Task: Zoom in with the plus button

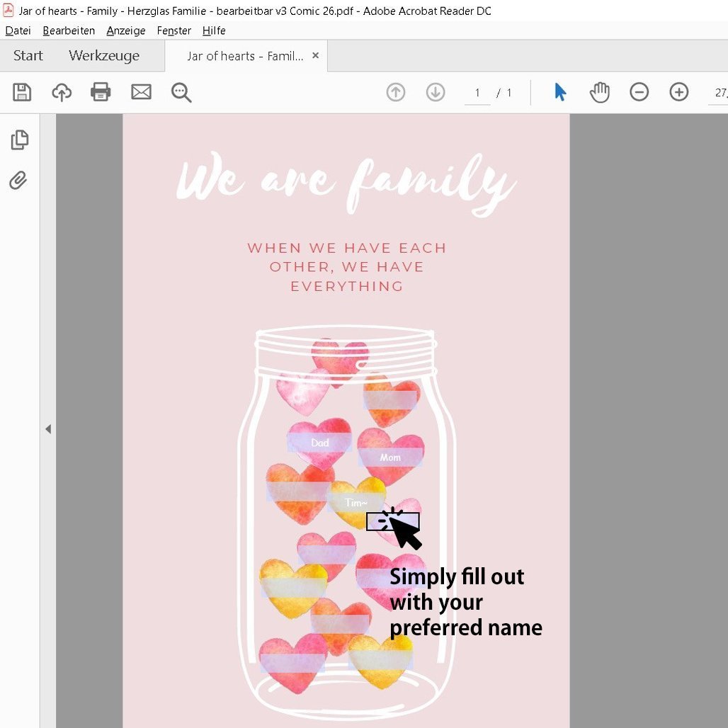Action: [x=679, y=92]
